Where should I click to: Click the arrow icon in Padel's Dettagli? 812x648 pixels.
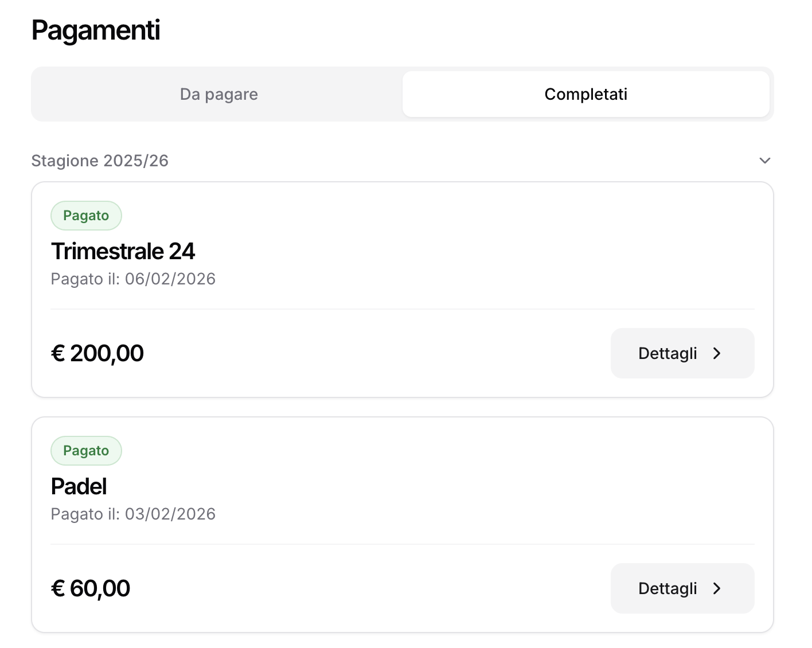point(717,588)
